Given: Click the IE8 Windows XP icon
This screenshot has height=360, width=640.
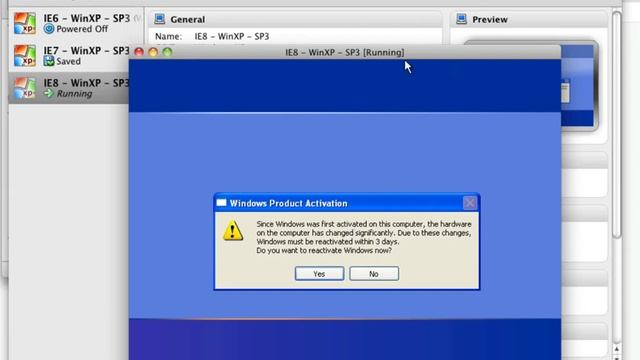Looking at the screenshot, I should pyautogui.click(x=24, y=88).
